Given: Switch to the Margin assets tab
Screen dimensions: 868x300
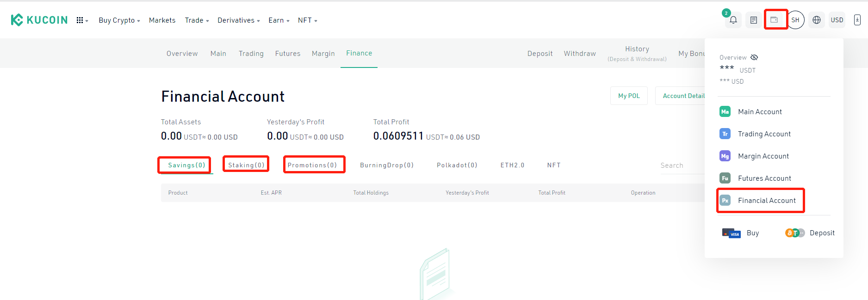Looking at the screenshot, I should click(323, 54).
